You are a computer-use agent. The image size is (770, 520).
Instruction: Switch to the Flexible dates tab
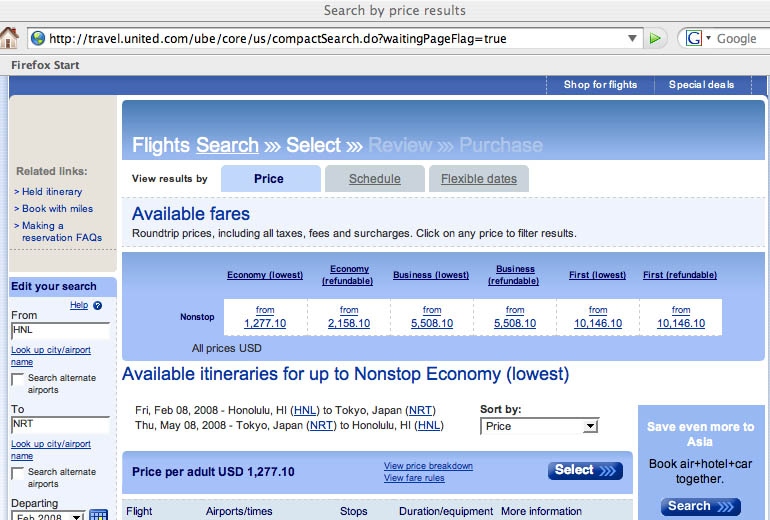479,179
